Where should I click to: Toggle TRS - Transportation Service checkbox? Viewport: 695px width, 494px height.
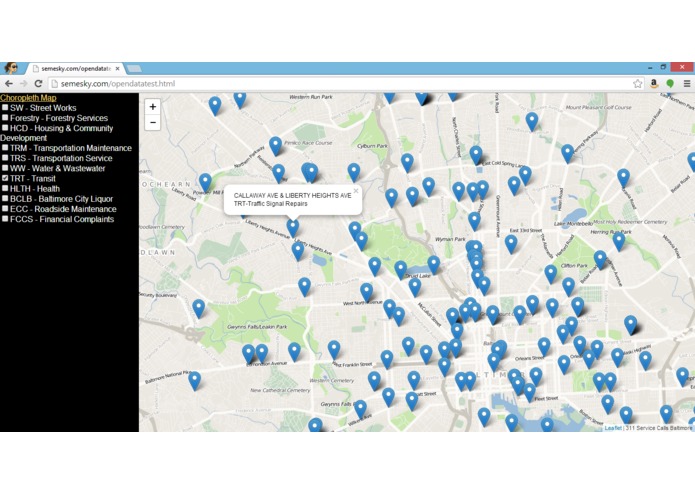[5, 158]
